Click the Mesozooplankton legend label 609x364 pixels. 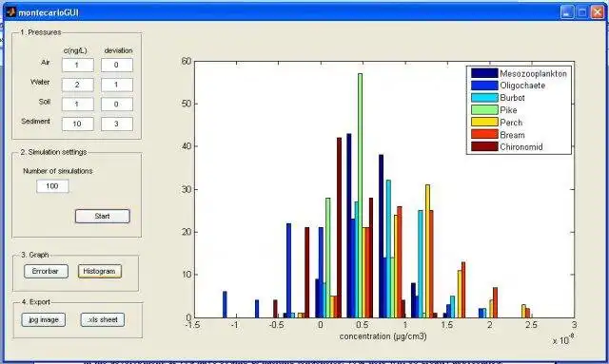533,74
